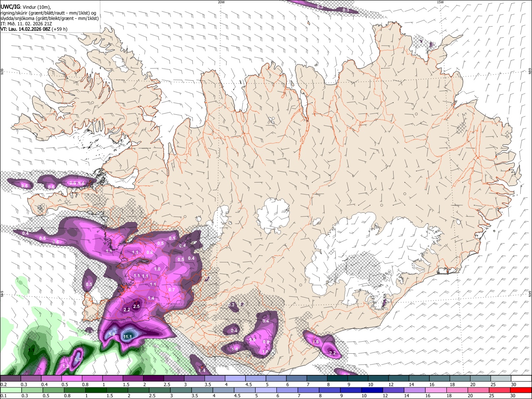Click the '(+59 h)' forecast offset text

pos(60,30)
